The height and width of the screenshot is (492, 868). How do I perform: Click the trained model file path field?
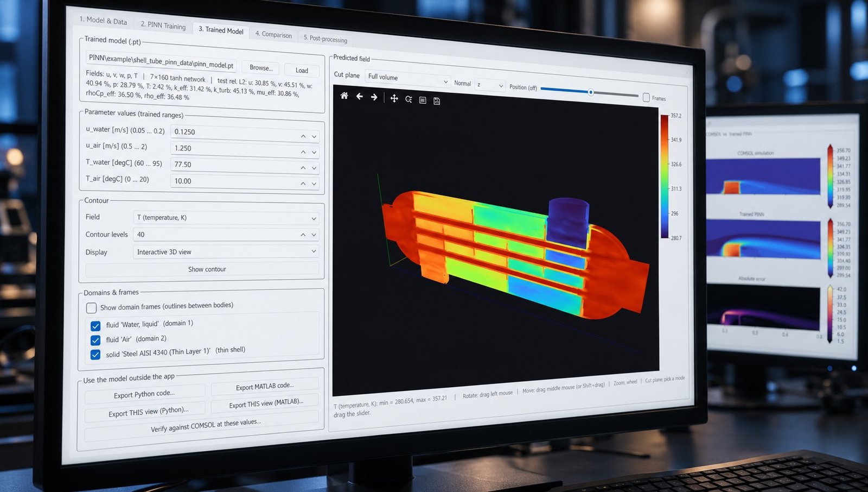coord(161,61)
